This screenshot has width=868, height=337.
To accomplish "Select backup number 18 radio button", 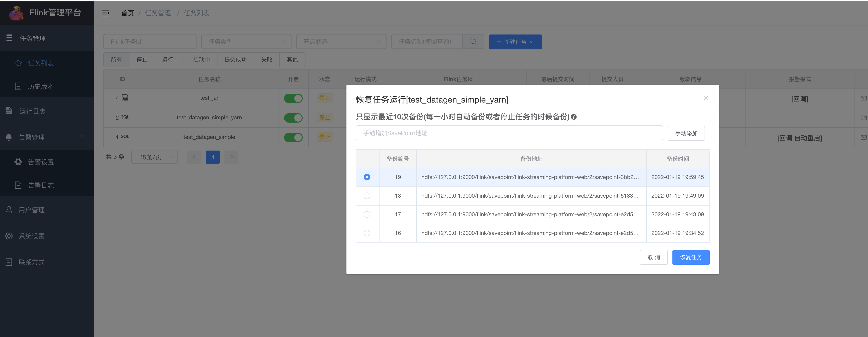I will (x=367, y=196).
